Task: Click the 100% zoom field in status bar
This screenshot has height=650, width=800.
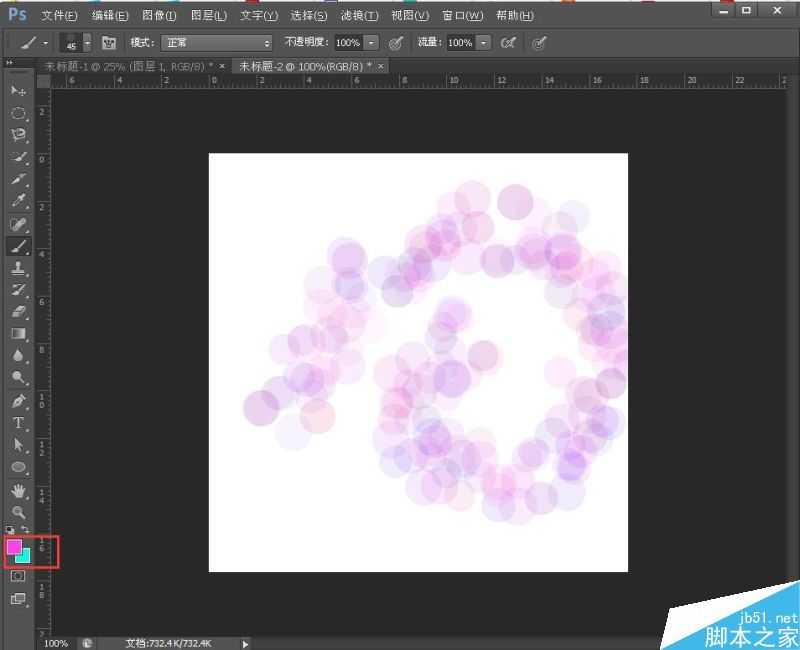Action: tap(56, 643)
